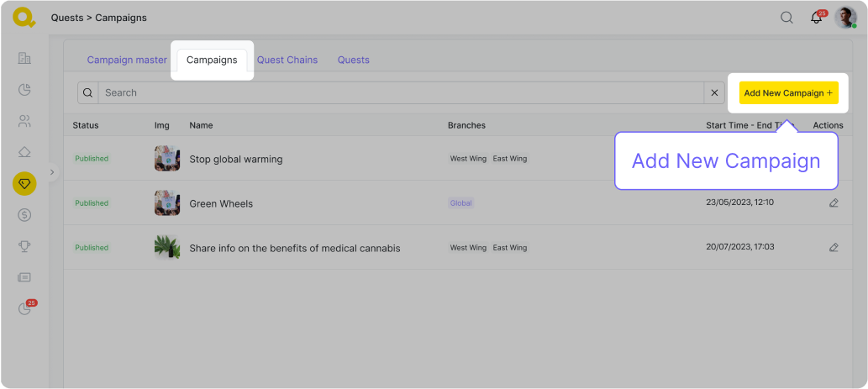Open the dollar coin icon in sidebar
The width and height of the screenshot is (868, 389).
pos(24,214)
